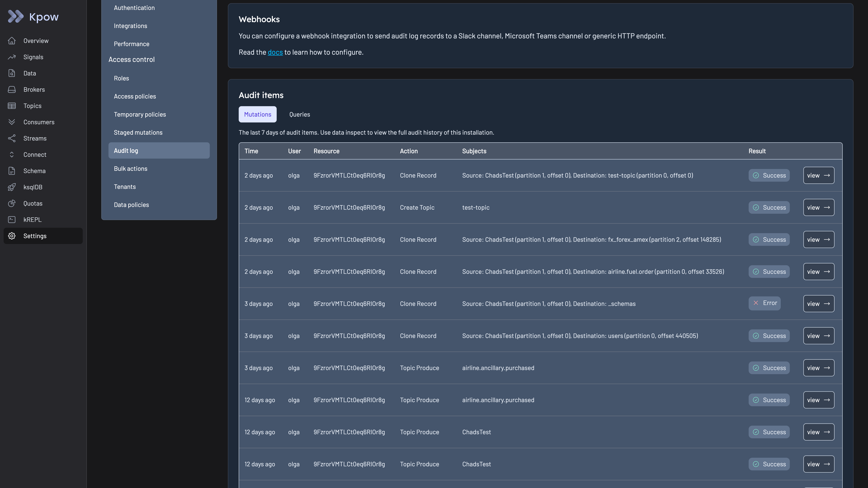Viewport: 868px width, 488px height.
Task: Open Schema via the document icon
Action: 12,171
